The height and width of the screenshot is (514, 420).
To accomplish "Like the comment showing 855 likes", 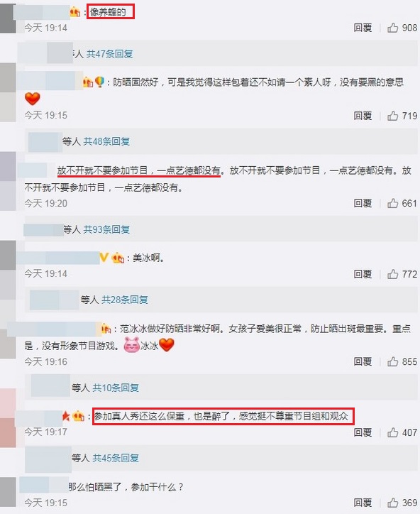I will (392, 361).
